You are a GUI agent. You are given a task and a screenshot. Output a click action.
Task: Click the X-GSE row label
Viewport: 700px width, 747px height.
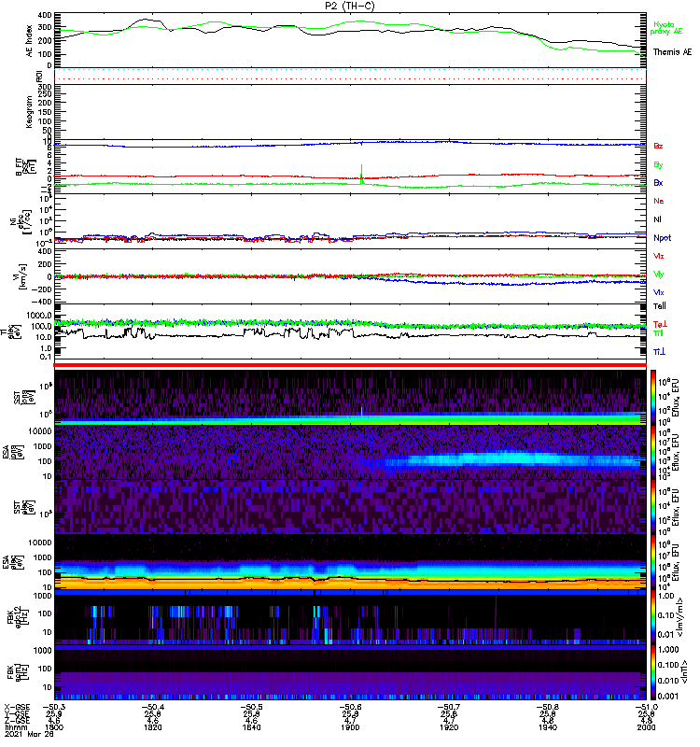point(17,707)
